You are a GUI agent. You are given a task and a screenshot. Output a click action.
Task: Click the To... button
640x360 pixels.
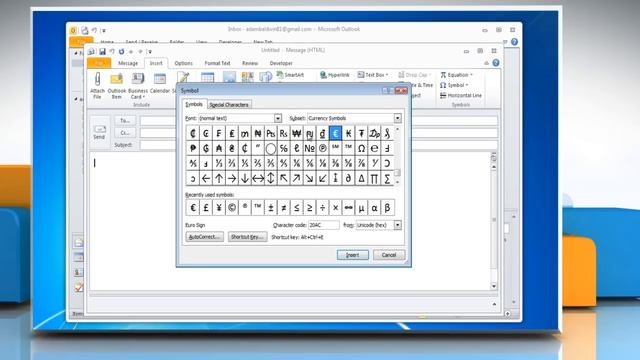pos(125,121)
